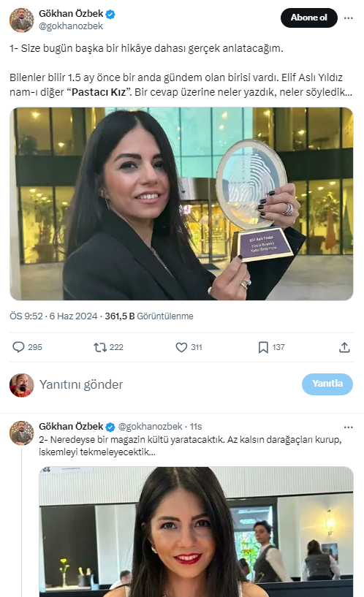Share the tweet via upload arrow icon
Screen dimensions: 364x597
tap(344, 347)
